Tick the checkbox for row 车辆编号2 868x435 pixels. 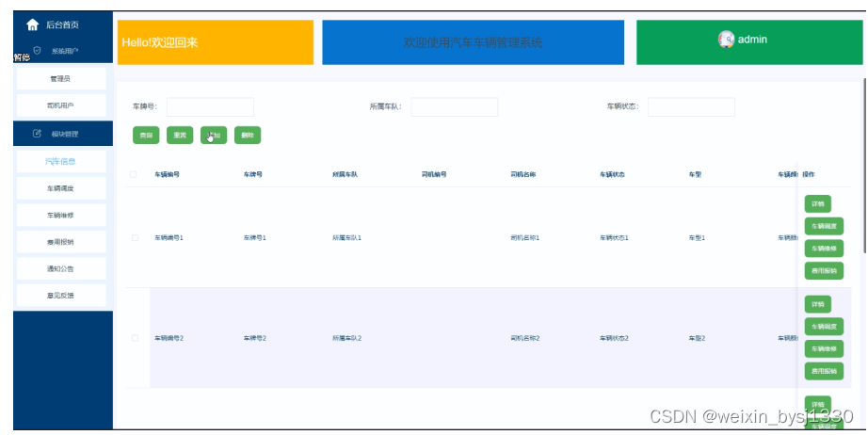pos(135,338)
